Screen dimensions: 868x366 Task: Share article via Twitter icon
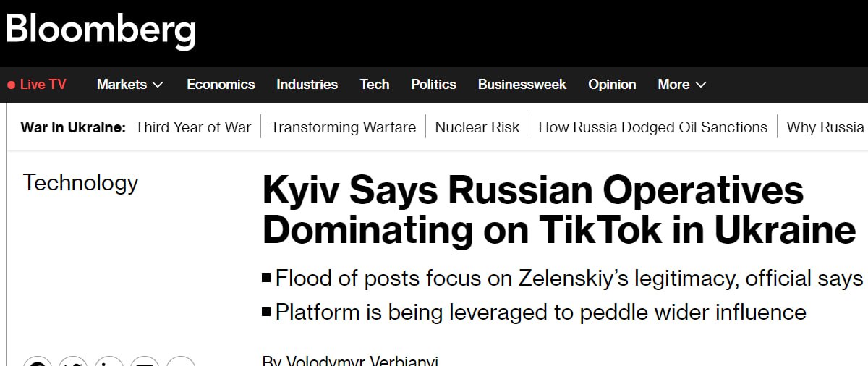[x=73, y=363]
